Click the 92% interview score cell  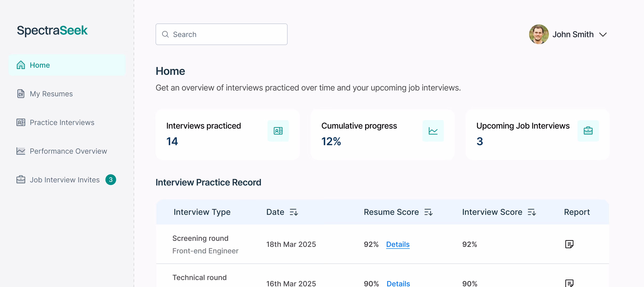470,244
